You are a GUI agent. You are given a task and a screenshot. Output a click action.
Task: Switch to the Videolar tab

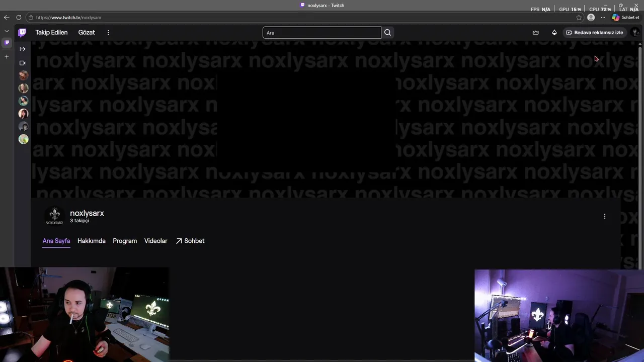155,241
